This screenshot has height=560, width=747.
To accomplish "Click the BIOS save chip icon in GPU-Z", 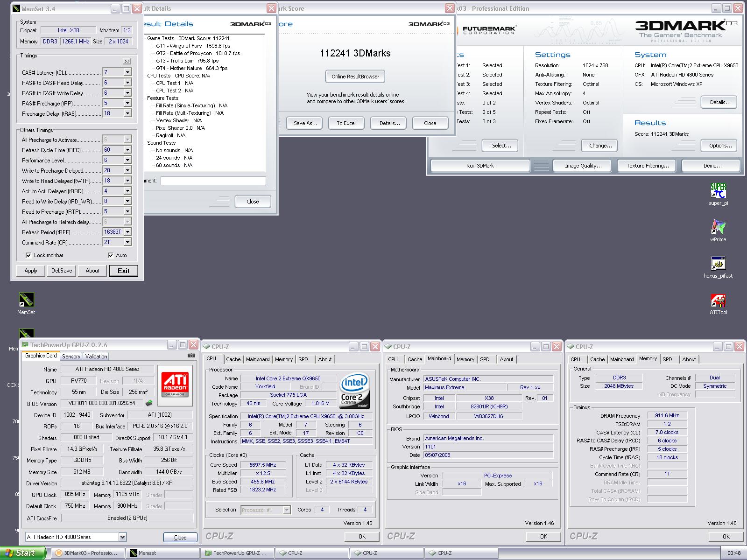I will coord(149,403).
